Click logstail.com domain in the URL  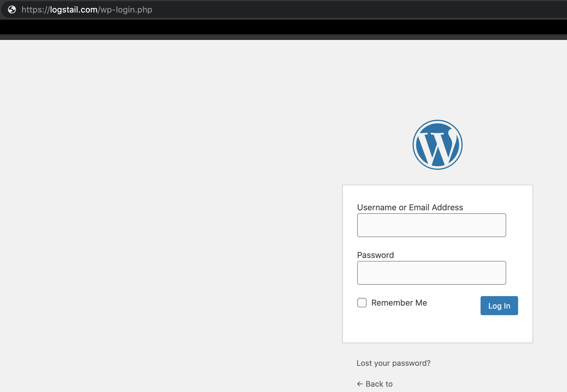click(x=74, y=10)
